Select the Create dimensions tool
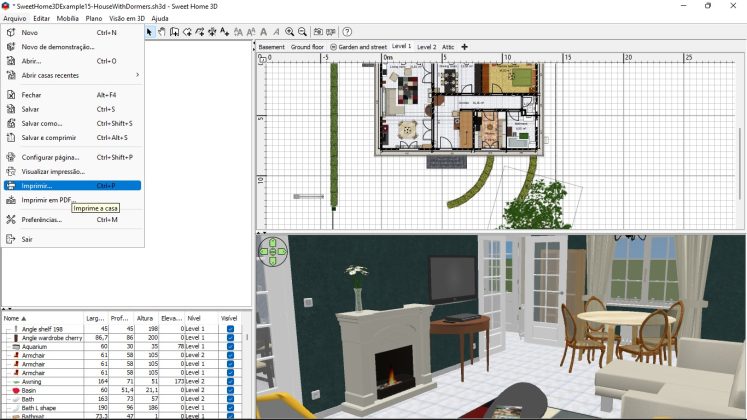The height and width of the screenshot is (420, 747). click(212, 32)
